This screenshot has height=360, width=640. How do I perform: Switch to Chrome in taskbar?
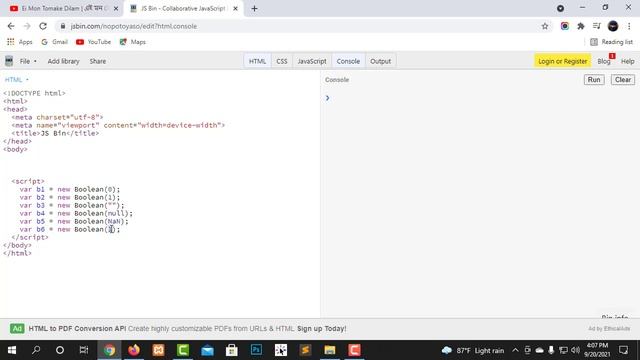click(109, 350)
